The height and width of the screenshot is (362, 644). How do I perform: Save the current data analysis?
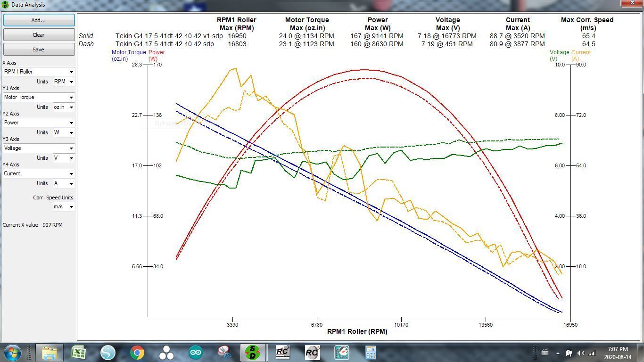(39, 49)
